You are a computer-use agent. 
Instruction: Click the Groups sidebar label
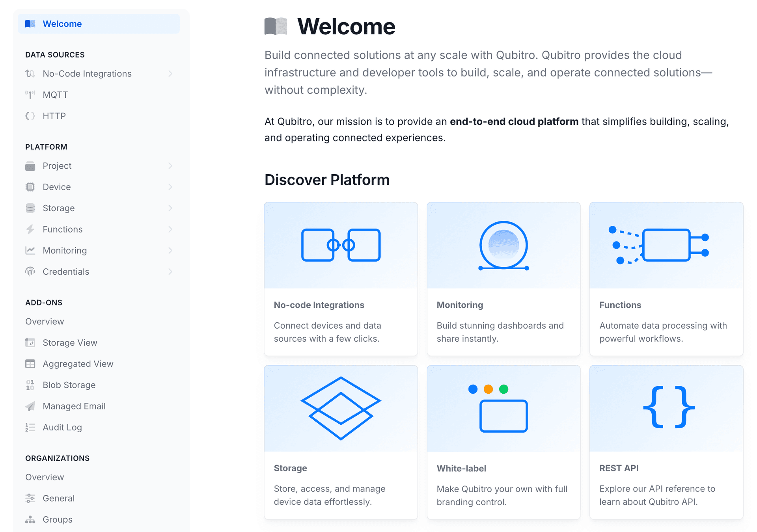tap(58, 519)
